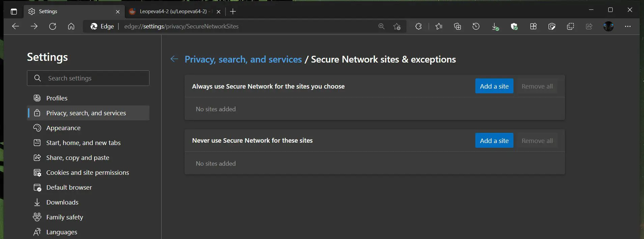
Task: Open Appearance in the settings sidebar
Action: pos(63,128)
